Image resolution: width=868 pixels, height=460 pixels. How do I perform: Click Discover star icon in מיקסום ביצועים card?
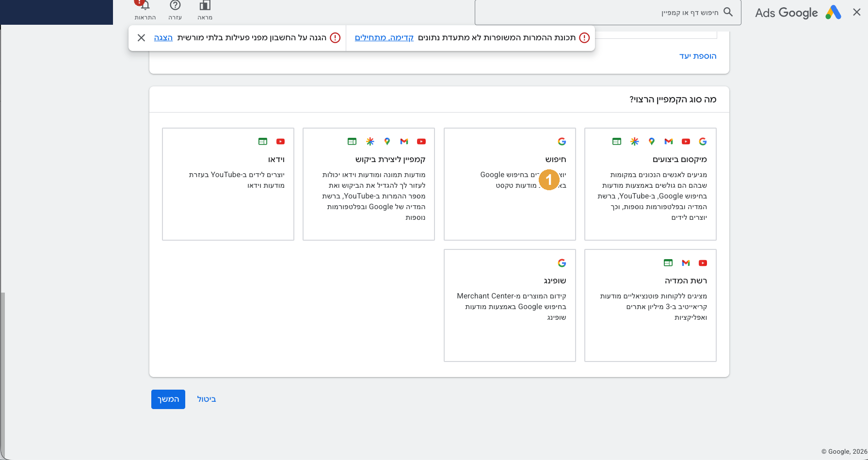(x=634, y=142)
